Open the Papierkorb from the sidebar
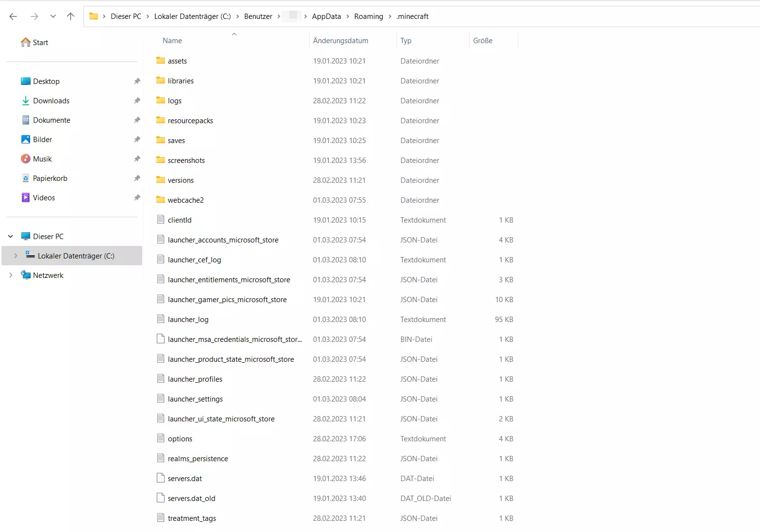760x532 pixels. 50,178
